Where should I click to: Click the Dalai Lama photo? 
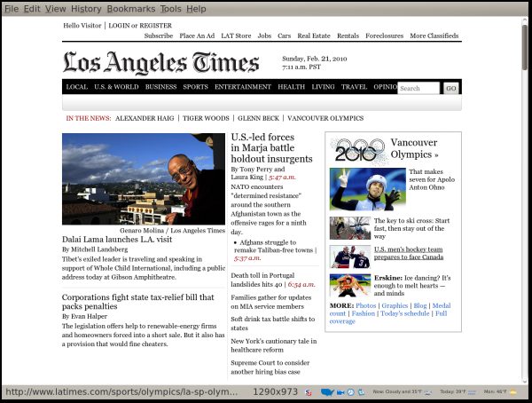pos(144,178)
